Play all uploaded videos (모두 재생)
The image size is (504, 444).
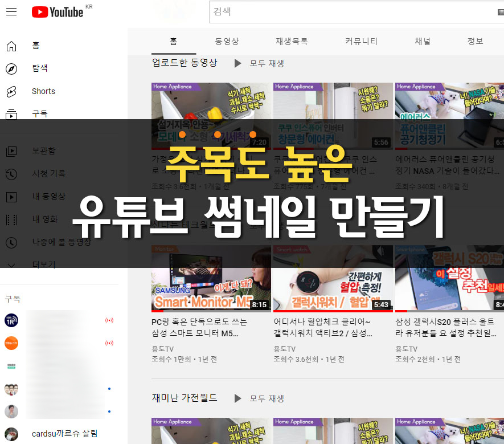click(259, 63)
